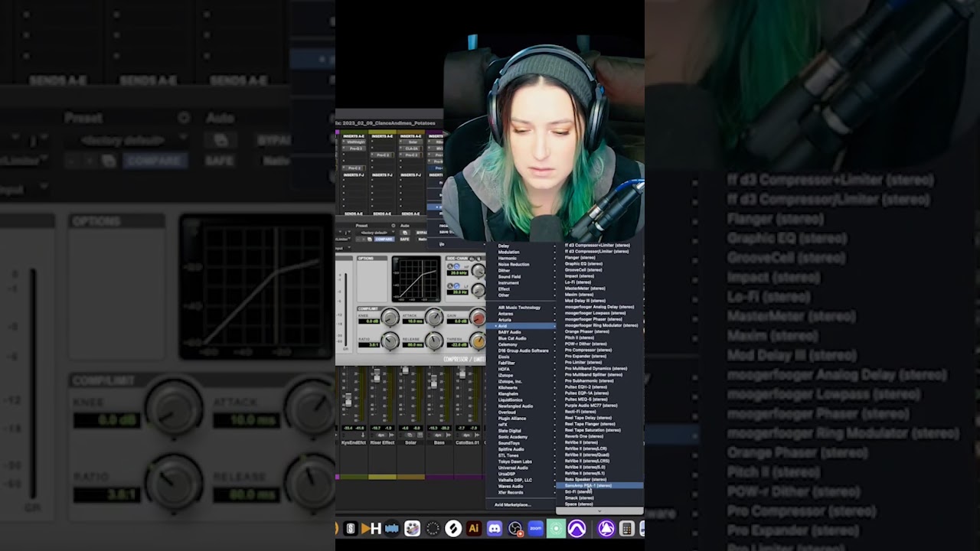Click the side-chain LF knob
Viewport: 980px width, 551px height.
[479, 291]
